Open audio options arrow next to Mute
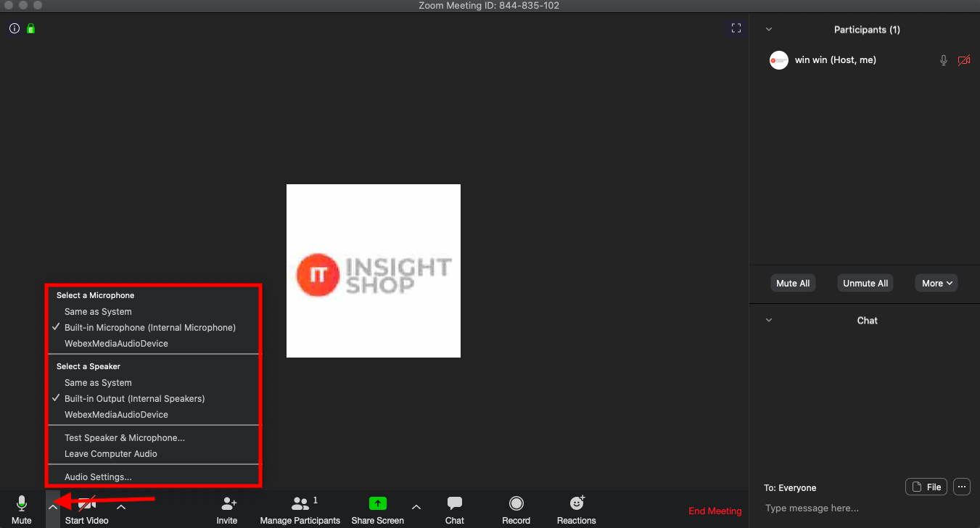Screen dimensions: 980x528 (52, 507)
